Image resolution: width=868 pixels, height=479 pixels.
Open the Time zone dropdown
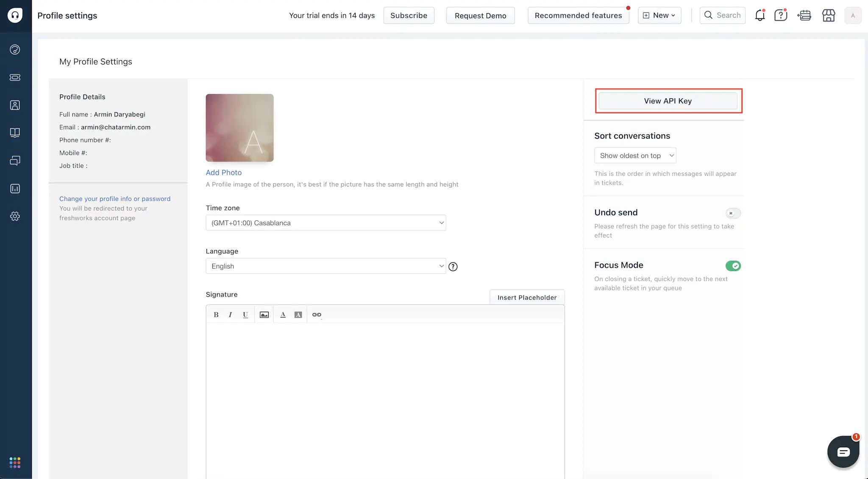pyautogui.click(x=325, y=223)
